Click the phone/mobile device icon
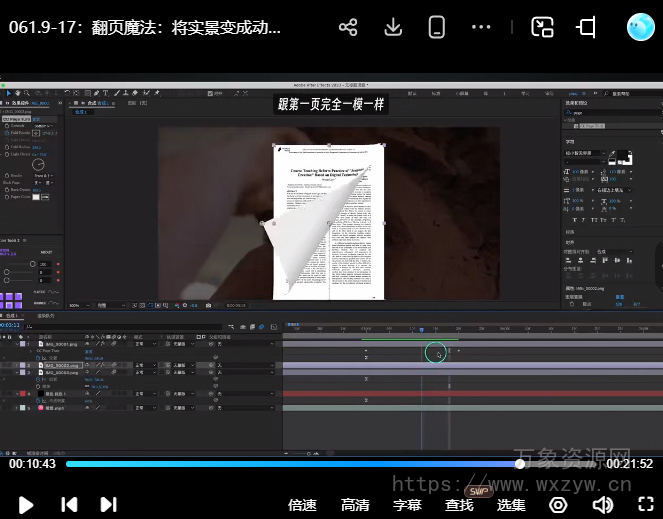The height and width of the screenshot is (519, 663). [x=437, y=28]
